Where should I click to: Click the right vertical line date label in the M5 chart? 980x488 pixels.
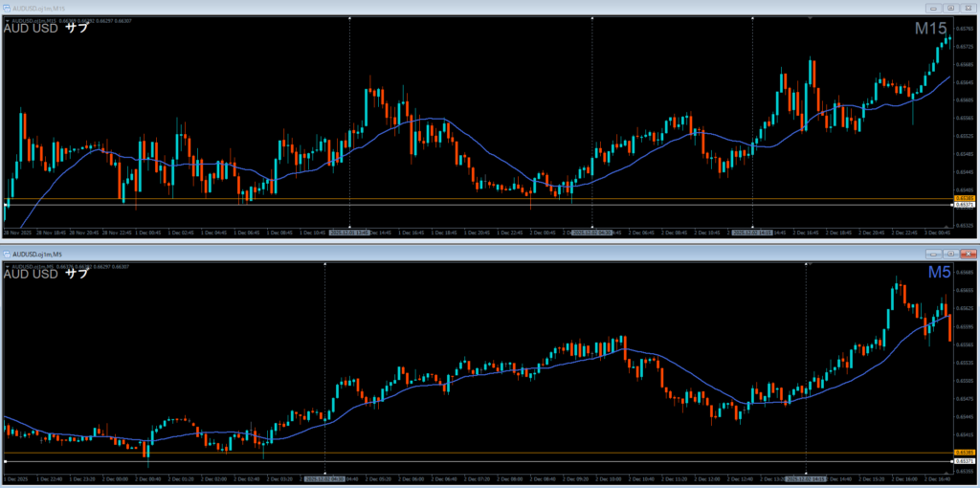tap(806, 478)
